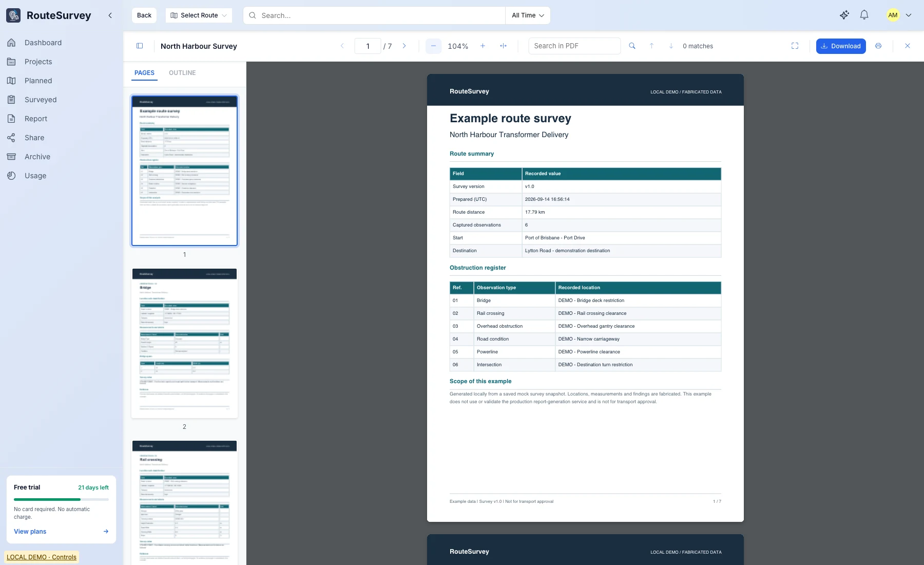Image resolution: width=924 pixels, height=565 pixels.
Task: Click the free trial progress bar
Action: tap(61, 499)
